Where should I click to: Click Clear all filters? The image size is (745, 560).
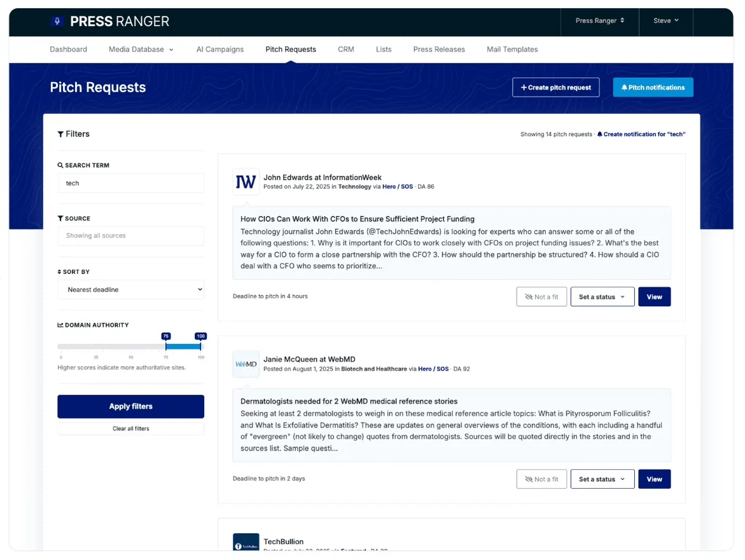click(130, 428)
